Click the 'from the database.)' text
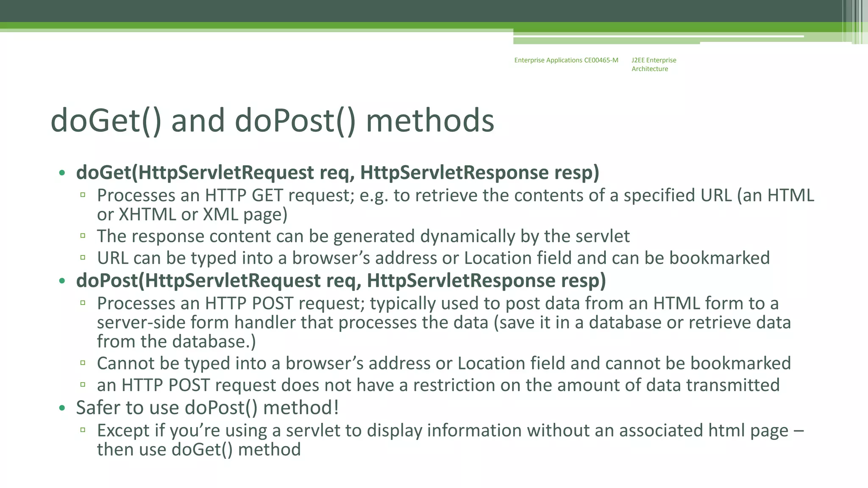Viewport: 868px width, 488px height. (176, 341)
